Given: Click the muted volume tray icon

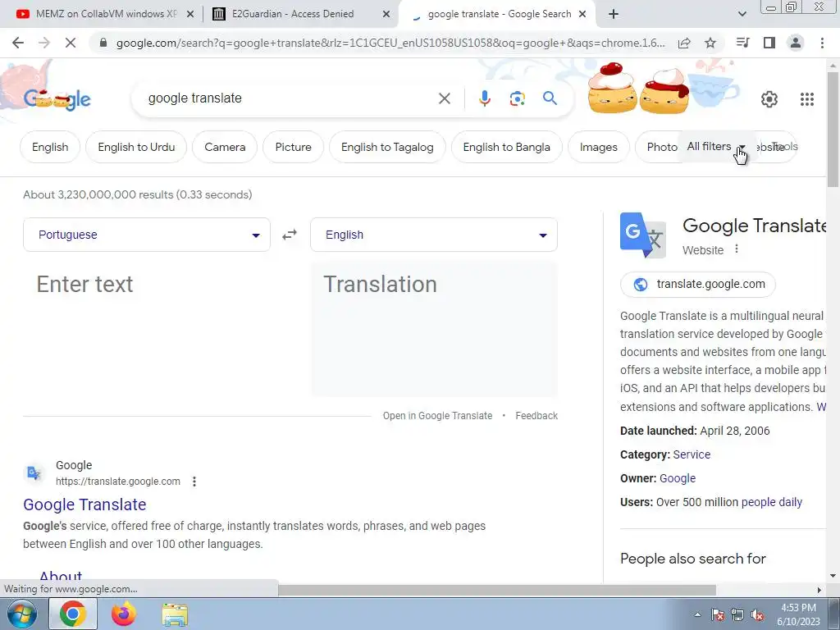Looking at the screenshot, I should [x=757, y=614].
